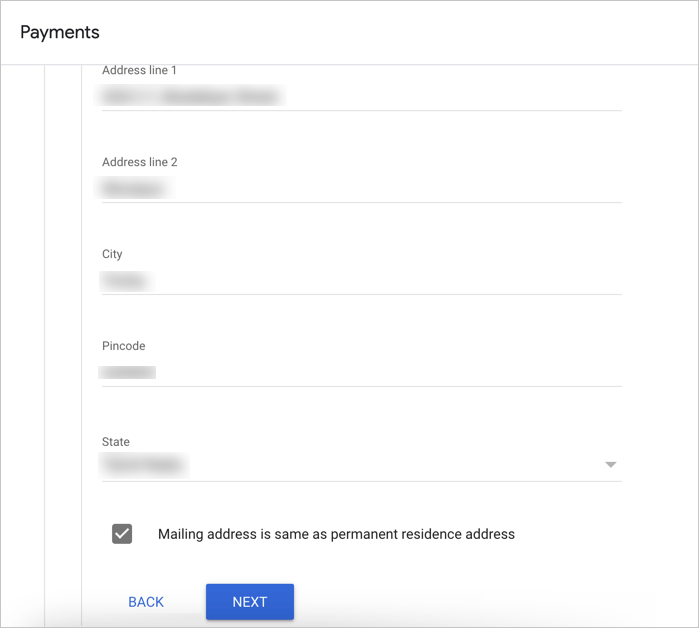Image resolution: width=699 pixels, height=628 pixels.
Task: Click the blurred Pincode value
Action: click(128, 372)
